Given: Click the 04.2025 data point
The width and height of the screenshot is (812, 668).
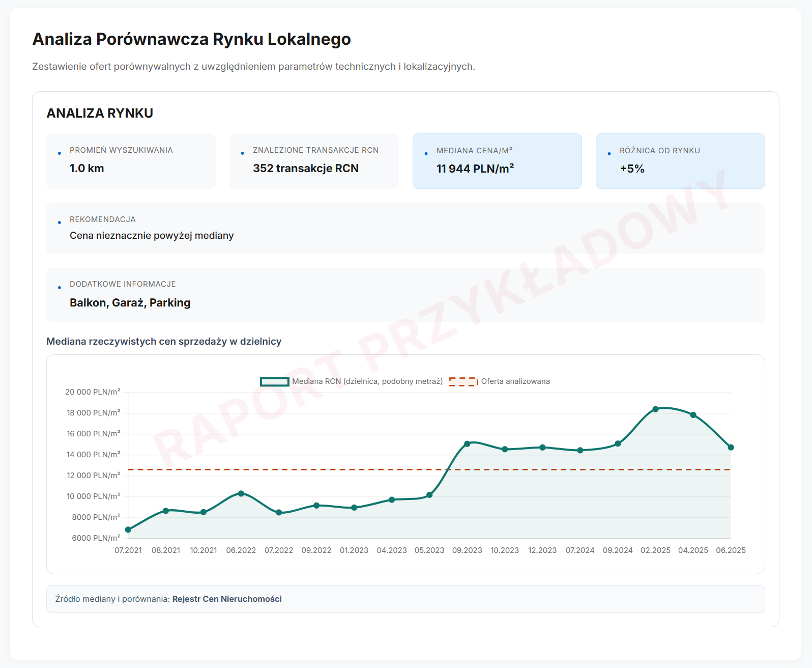Looking at the screenshot, I should 693,415.
